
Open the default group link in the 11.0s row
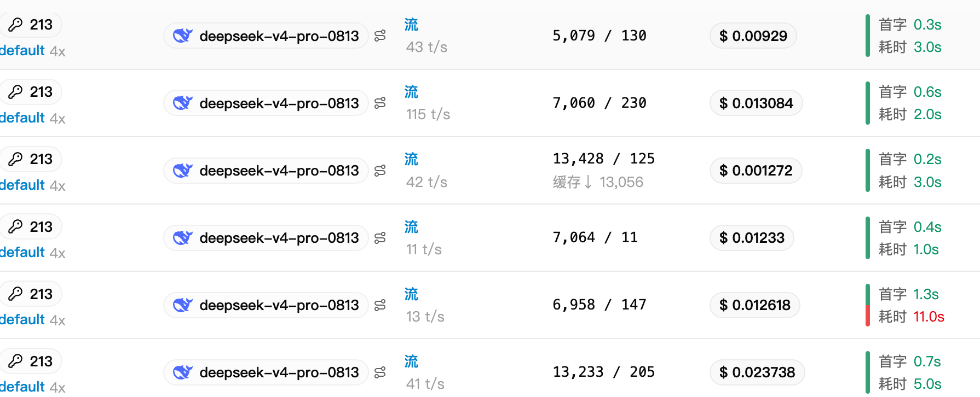22,319
